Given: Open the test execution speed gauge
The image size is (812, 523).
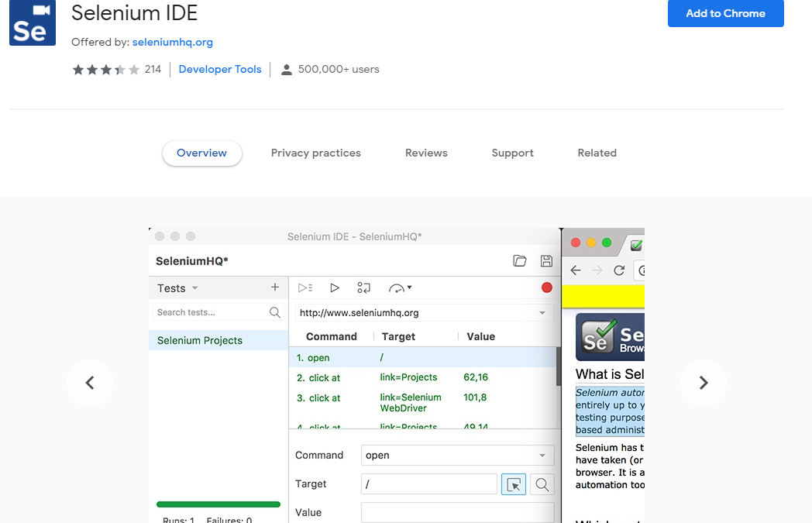Looking at the screenshot, I should click(x=400, y=288).
